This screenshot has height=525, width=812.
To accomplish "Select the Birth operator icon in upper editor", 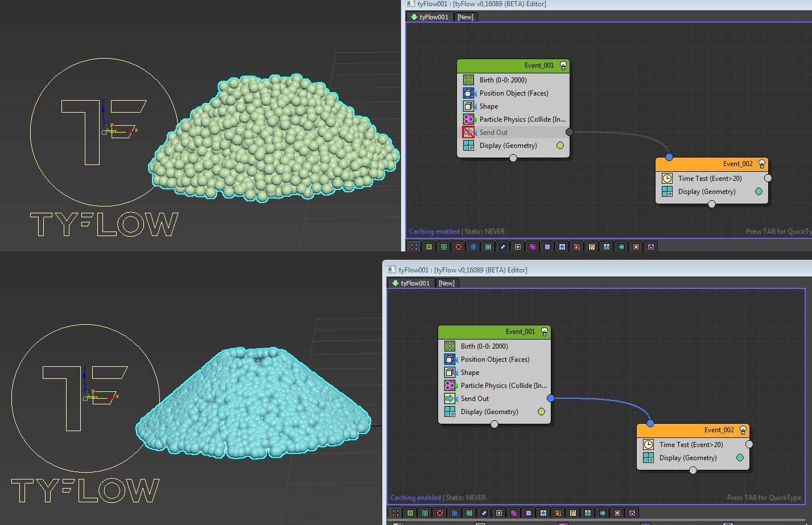I will click(468, 80).
